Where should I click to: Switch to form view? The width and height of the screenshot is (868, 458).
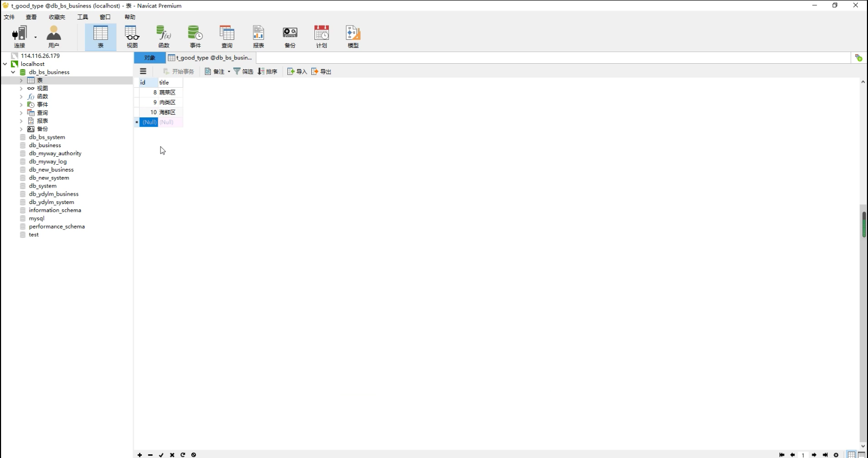[862, 455]
